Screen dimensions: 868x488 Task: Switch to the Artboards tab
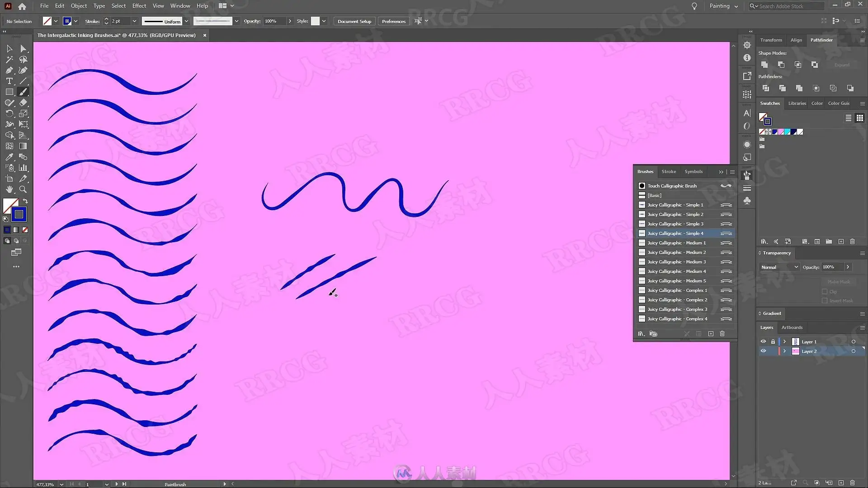click(792, 328)
